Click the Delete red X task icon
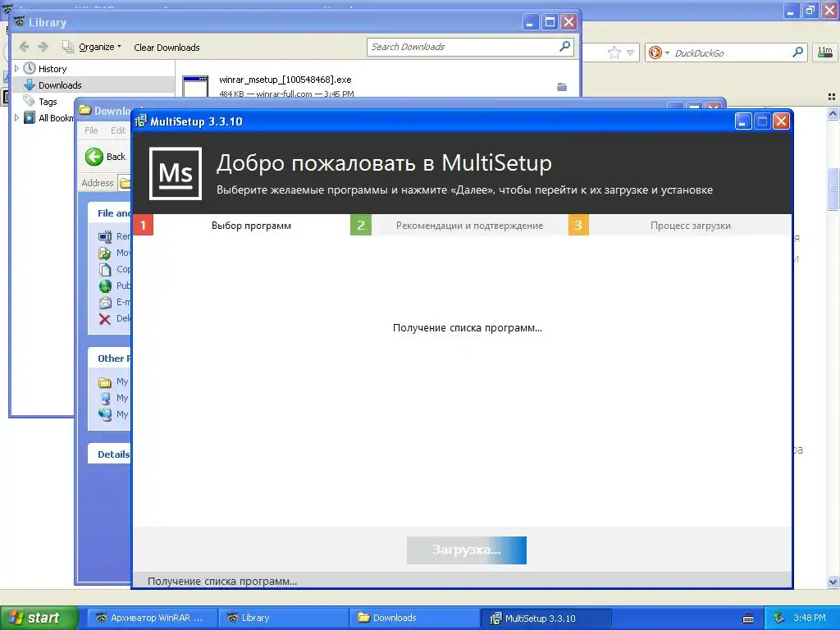Screen dimensions: 840x630 pos(105,319)
